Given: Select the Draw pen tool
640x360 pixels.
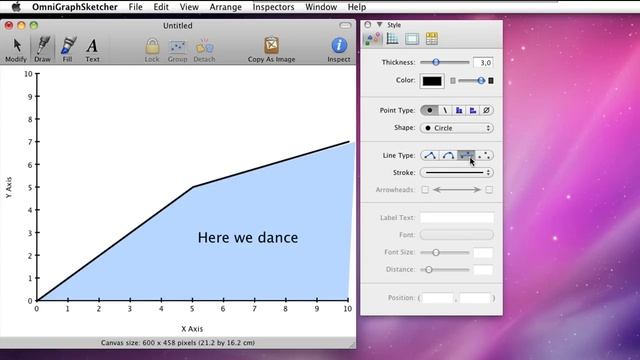Looking at the screenshot, I should (42, 49).
